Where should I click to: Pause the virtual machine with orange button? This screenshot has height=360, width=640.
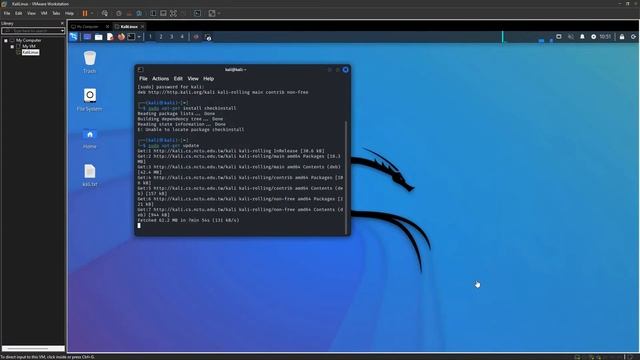85,13
